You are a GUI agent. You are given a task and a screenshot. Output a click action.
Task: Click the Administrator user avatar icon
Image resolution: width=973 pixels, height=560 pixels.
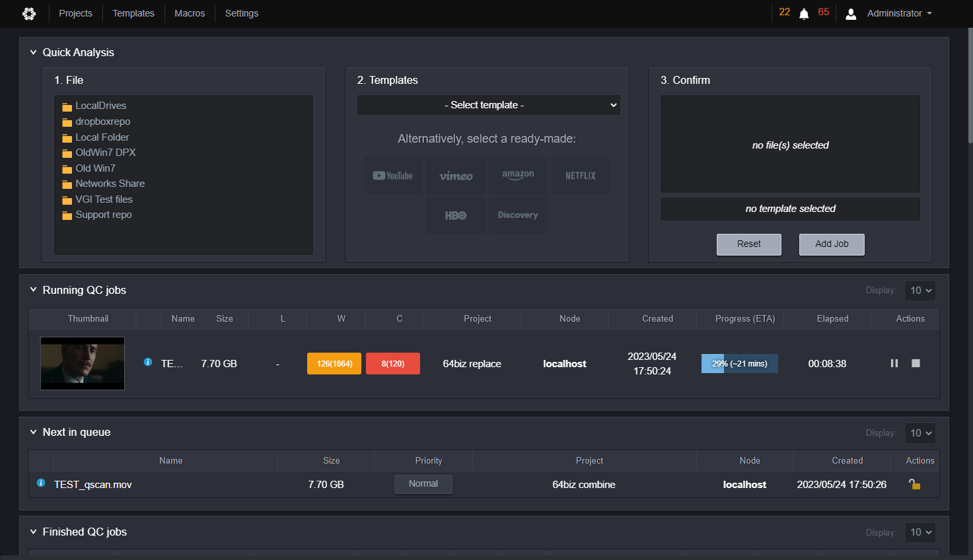tap(851, 14)
